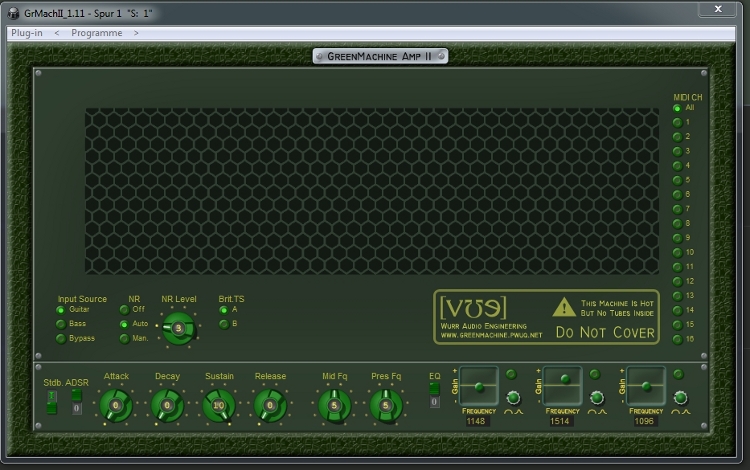This screenshot has height=470, width=750.
Task: Click the Release knob
Action: 269,405
